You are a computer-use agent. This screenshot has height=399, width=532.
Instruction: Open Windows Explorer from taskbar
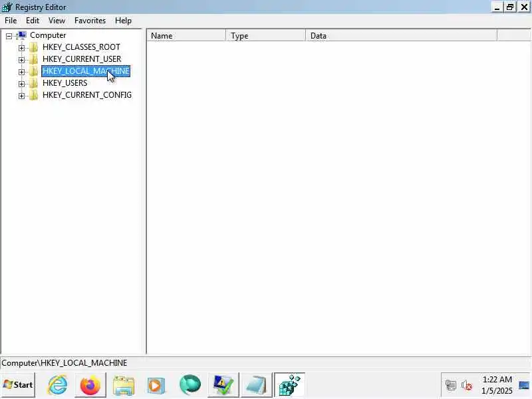[x=124, y=385]
